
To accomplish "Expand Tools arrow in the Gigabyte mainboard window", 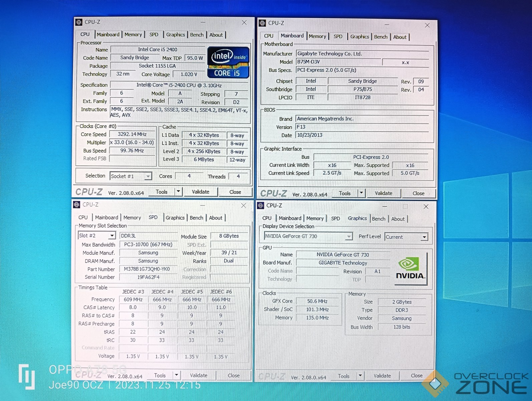I will tap(361, 193).
